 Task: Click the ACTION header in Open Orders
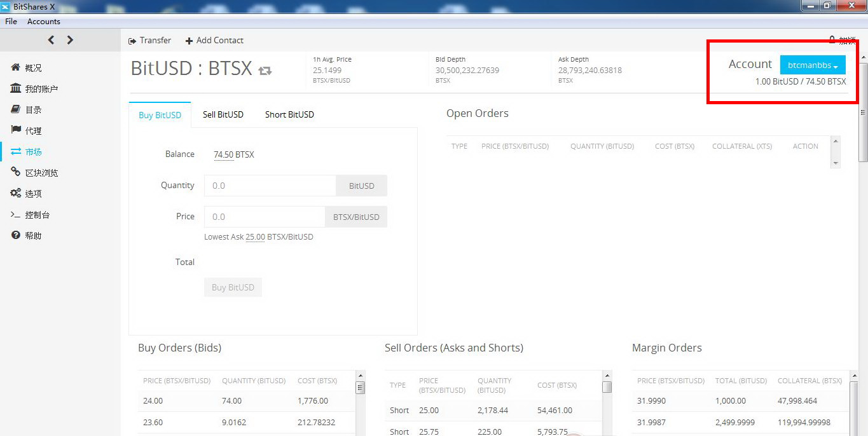pyautogui.click(x=805, y=146)
